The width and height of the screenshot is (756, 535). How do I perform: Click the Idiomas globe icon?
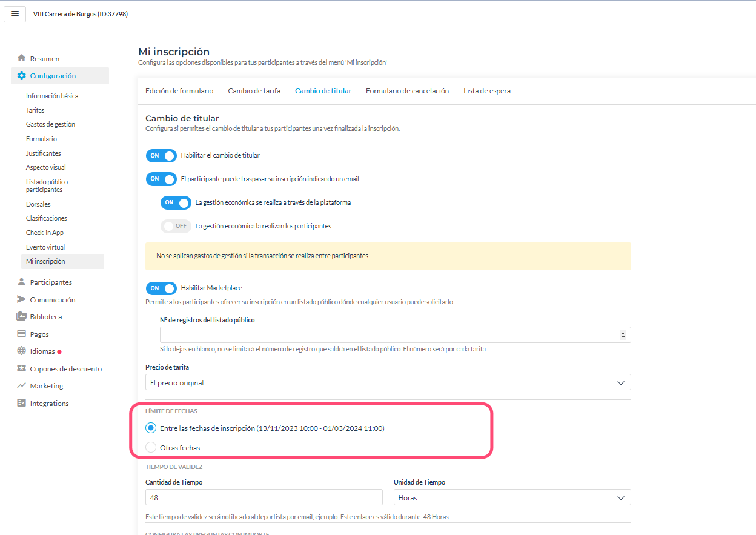point(22,351)
